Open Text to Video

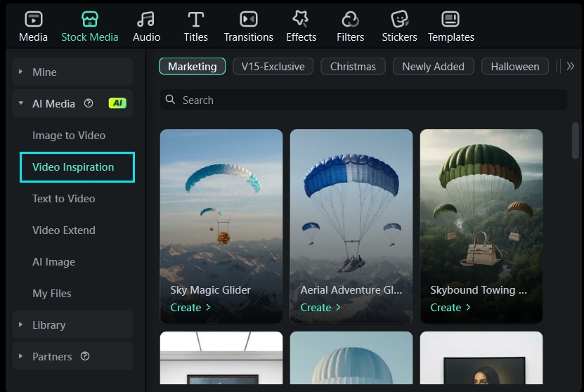point(64,199)
